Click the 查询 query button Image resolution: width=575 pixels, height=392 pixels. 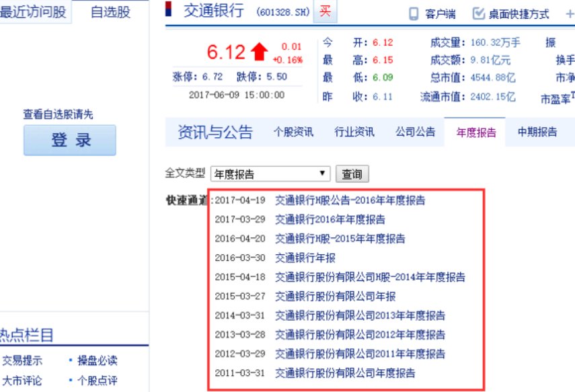[352, 173]
